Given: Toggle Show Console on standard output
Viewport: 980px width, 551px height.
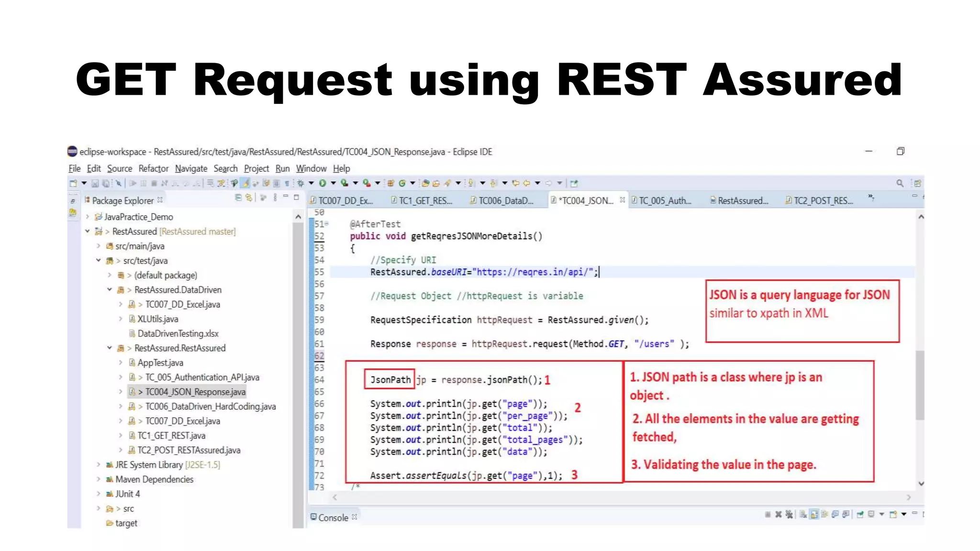Looking at the screenshot, I should (835, 515).
